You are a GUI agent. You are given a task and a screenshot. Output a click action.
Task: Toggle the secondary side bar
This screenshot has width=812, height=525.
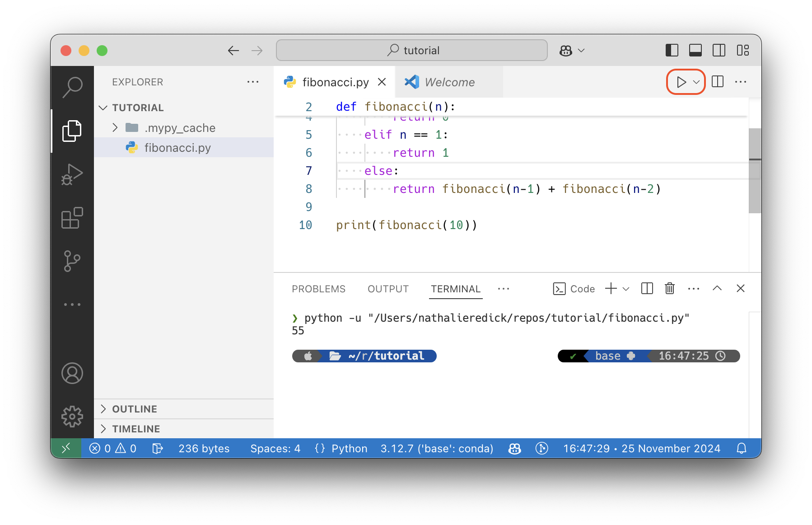point(719,50)
